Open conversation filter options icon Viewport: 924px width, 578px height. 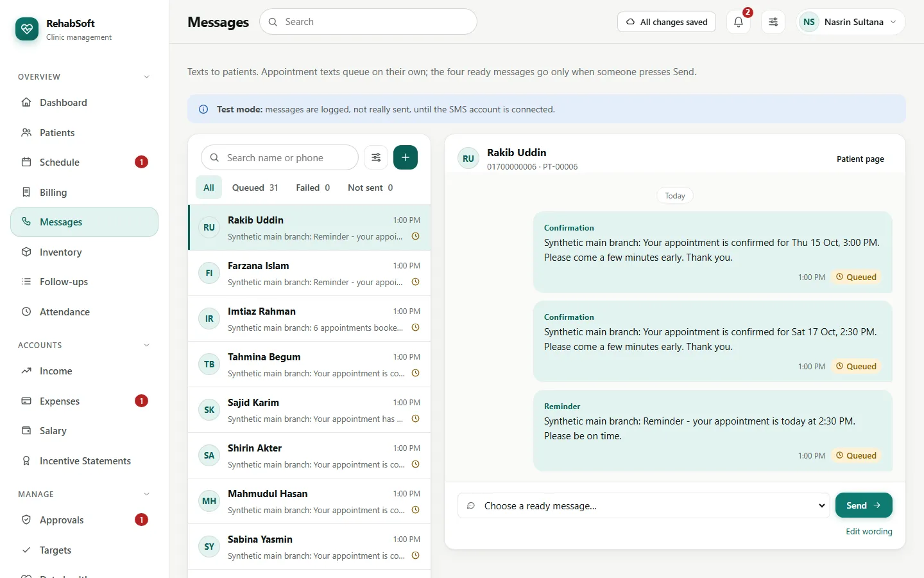tap(376, 157)
